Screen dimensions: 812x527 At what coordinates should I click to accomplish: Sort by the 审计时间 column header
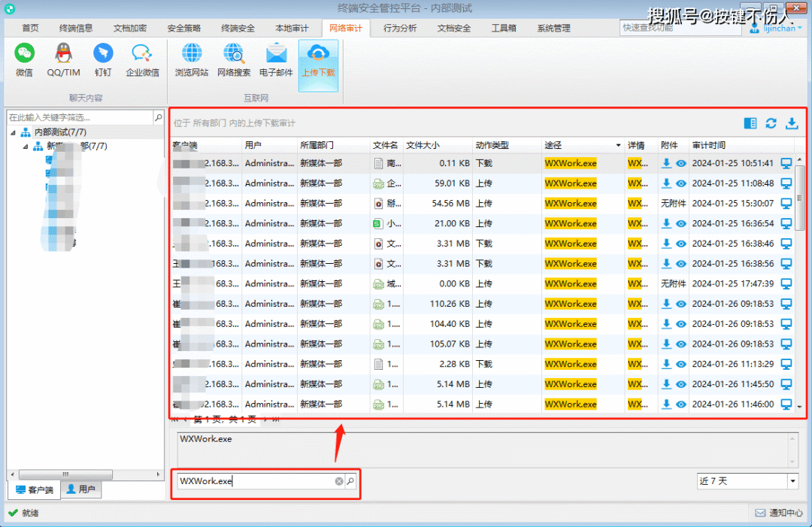(708, 145)
